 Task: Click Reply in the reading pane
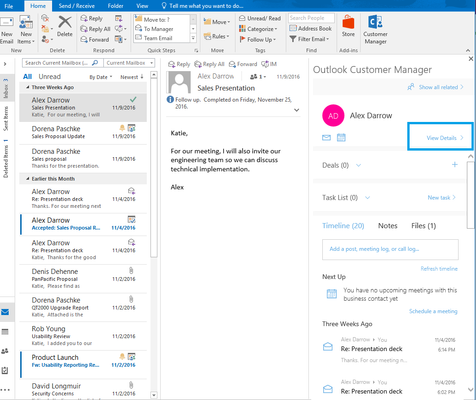tap(179, 64)
